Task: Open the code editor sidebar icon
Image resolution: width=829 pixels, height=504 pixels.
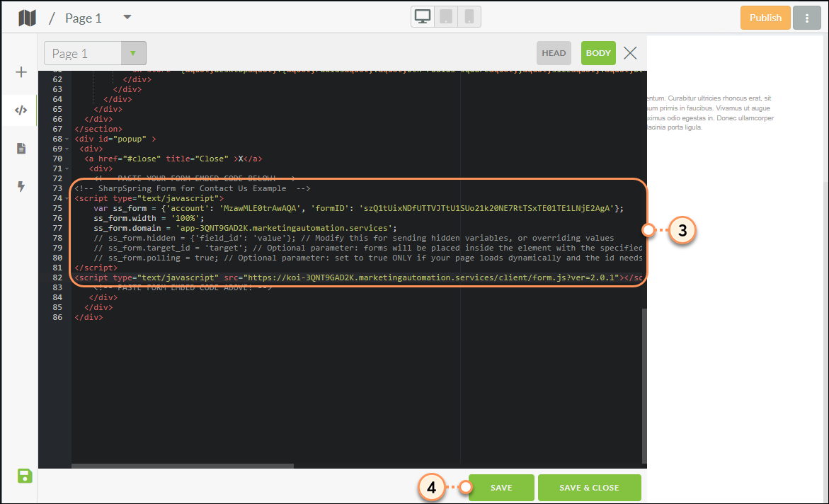Action: click(x=21, y=110)
